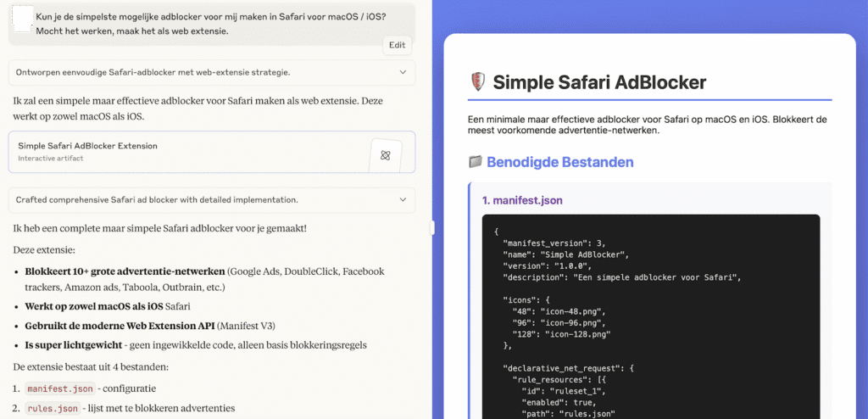Click the folder icon next to Benodigde Bestanden
The image size is (868, 419).
pos(476,162)
